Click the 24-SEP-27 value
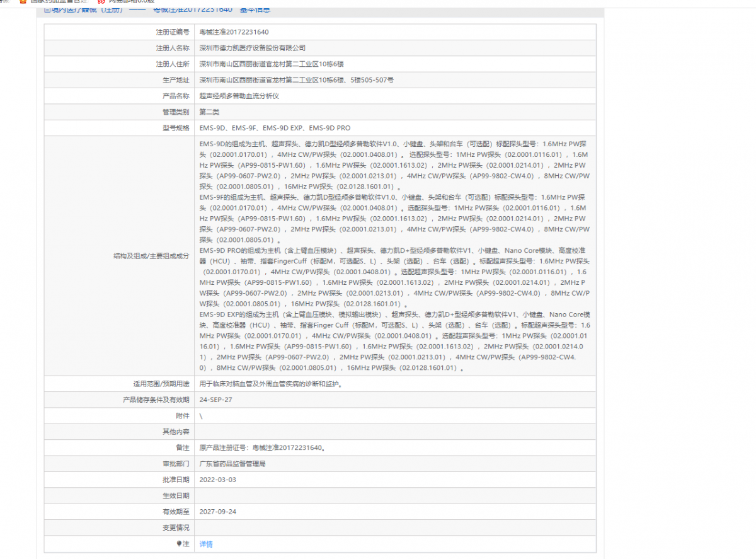Screen dimensions: 756x559 [216, 400]
